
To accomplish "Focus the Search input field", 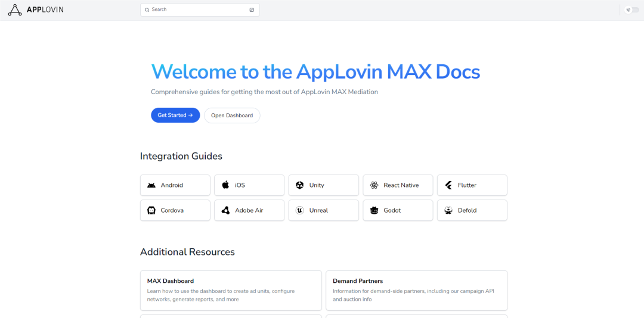I will click(x=200, y=10).
